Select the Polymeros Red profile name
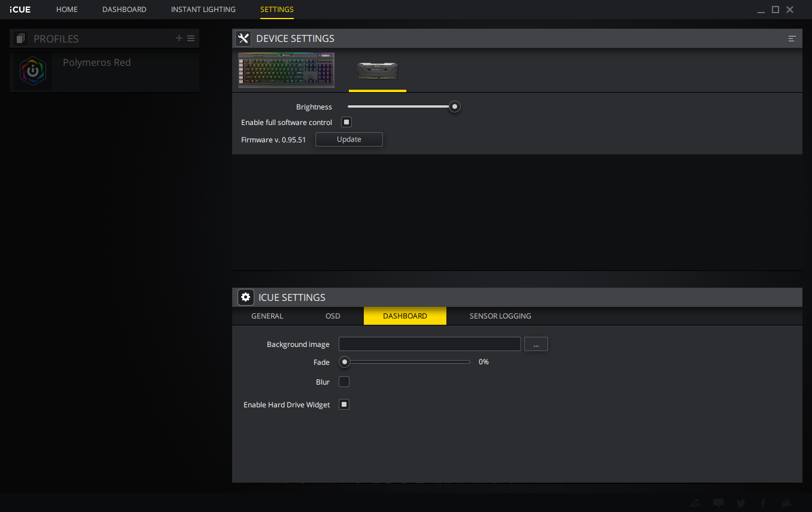This screenshot has width=812, height=512. click(97, 62)
